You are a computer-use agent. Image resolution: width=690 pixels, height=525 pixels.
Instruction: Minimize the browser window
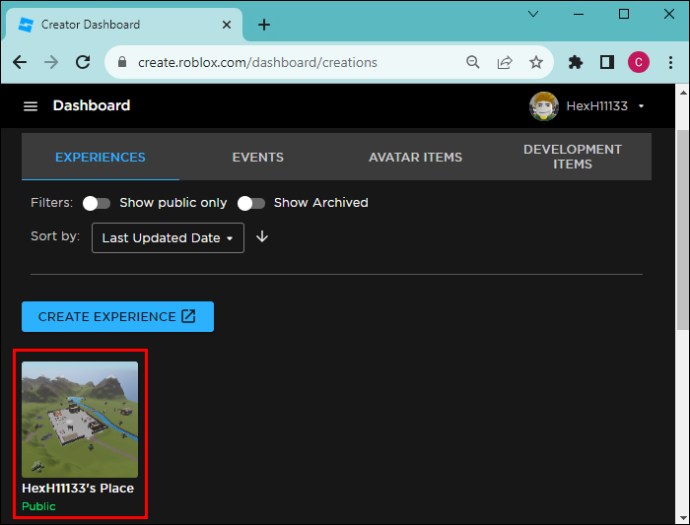(x=579, y=14)
